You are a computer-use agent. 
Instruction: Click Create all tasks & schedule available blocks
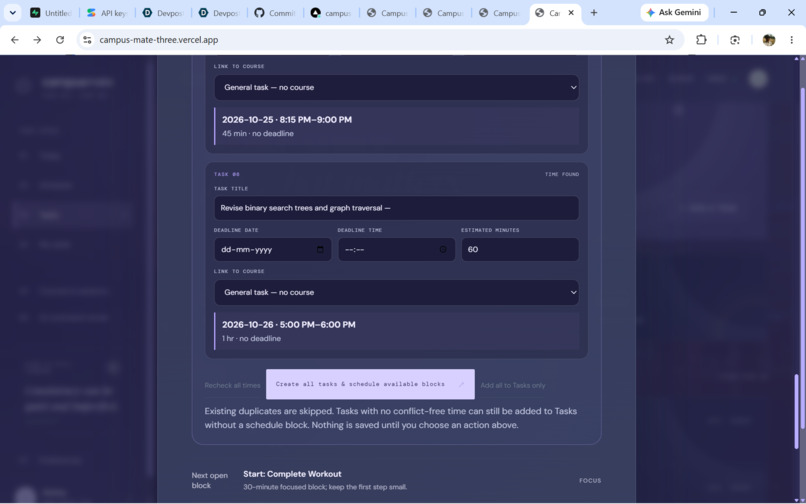coord(370,384)
